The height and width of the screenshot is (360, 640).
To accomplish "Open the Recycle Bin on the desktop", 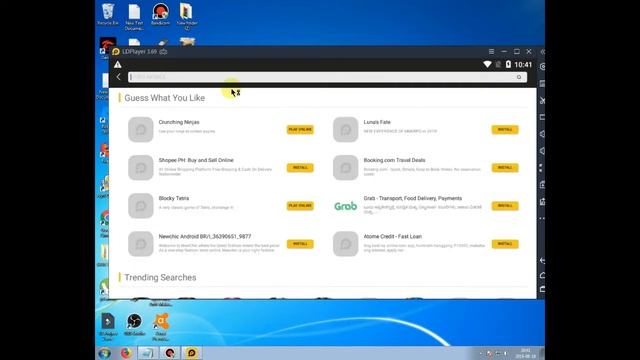I will click(108, 14).
